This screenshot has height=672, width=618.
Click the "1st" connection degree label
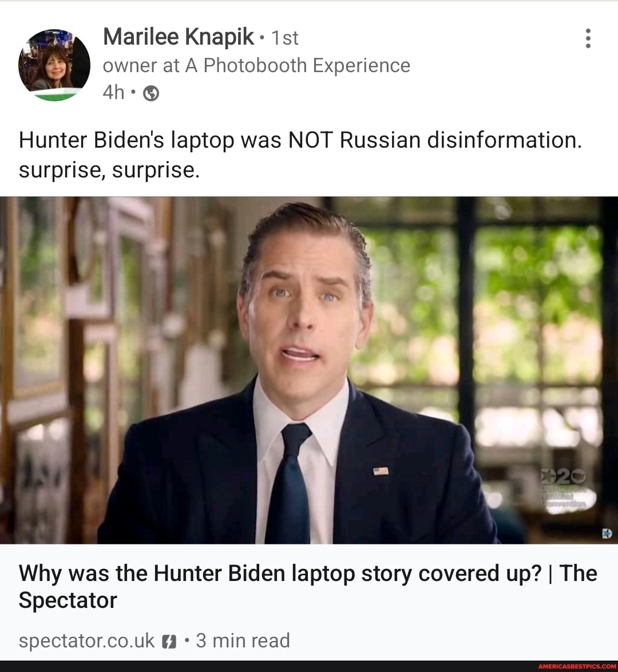coord(285,38)
